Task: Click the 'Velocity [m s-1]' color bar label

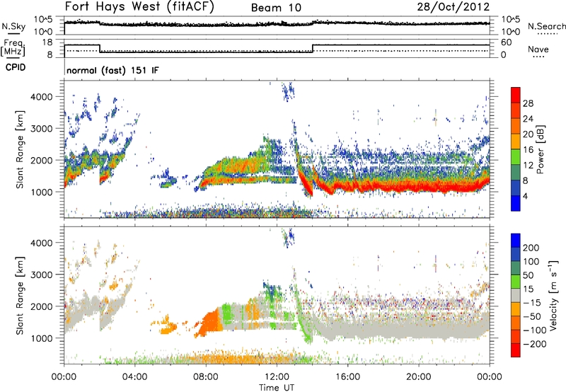Action: (553, 295)
